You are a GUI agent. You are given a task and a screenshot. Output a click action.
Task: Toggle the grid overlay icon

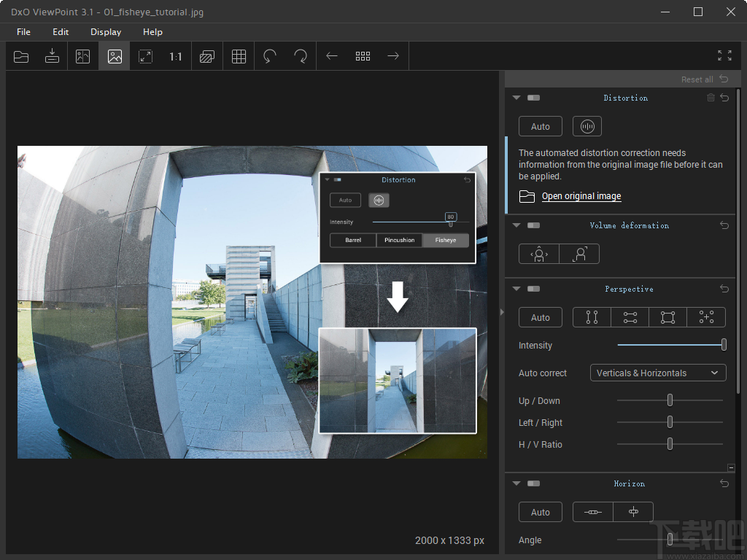(239, 56)
